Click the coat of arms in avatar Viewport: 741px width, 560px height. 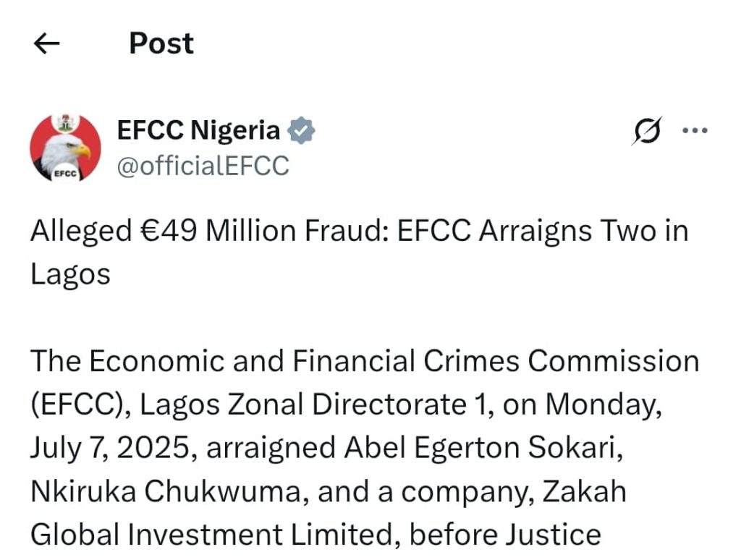click(65, 123)
